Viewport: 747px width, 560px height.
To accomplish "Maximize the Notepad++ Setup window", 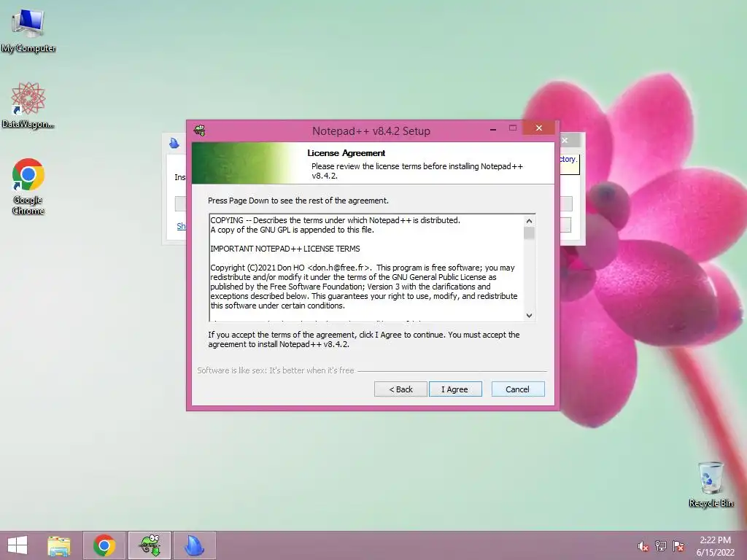I will click(513, 128).
